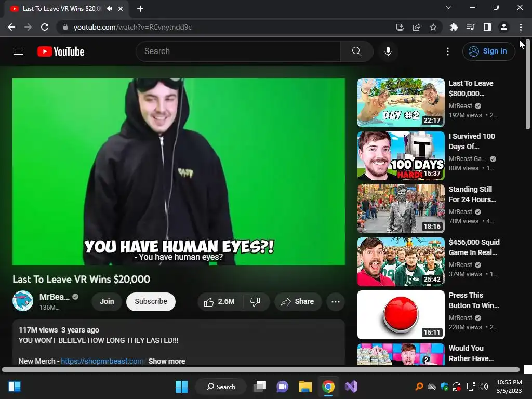Open YouTube settings three-dot menu
532x399 pixels.
click(x=447, y=51)
